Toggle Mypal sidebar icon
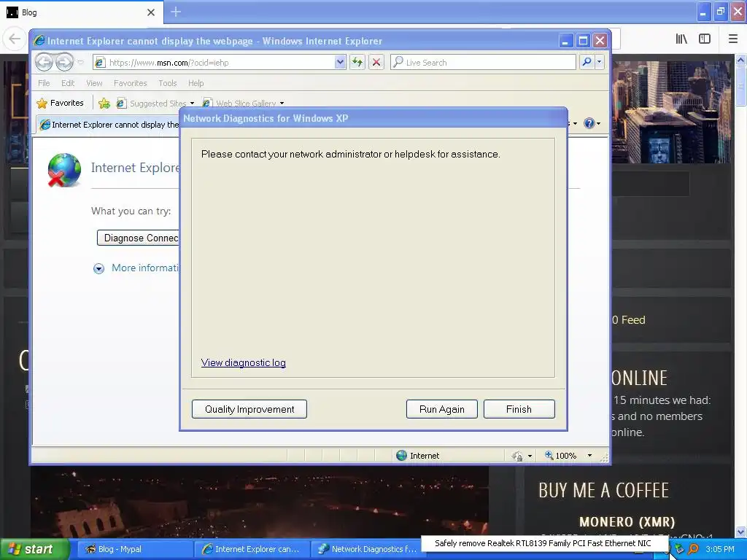Image resolution: width=747 pixels, height=560 pixels. pos(705,39)
